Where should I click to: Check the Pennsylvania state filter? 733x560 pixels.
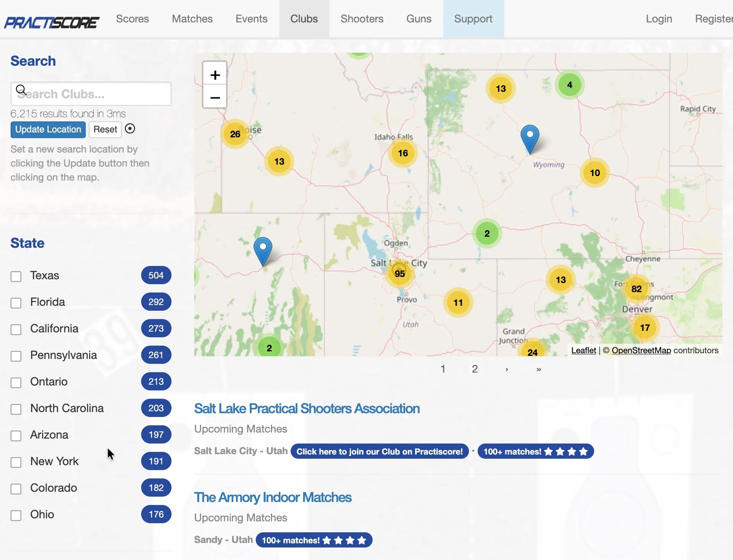(x=16, y=356)
